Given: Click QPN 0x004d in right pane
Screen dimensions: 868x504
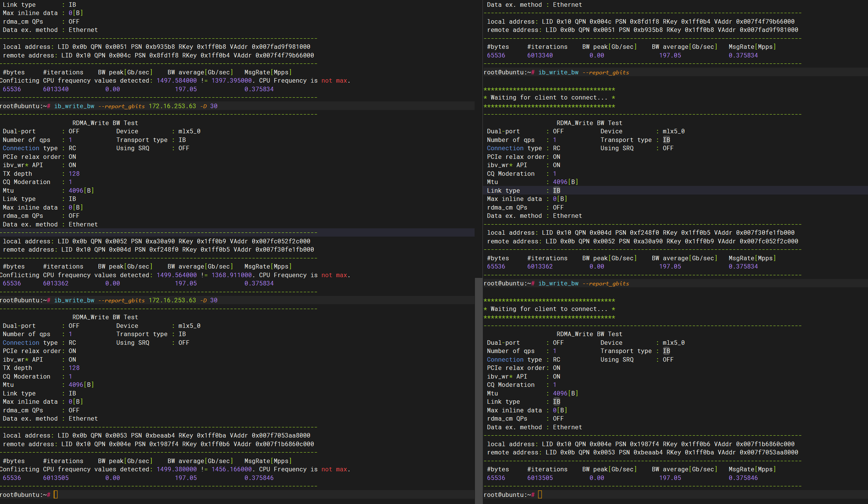Looking at the screenshot, I should click(x=600, y=233).
